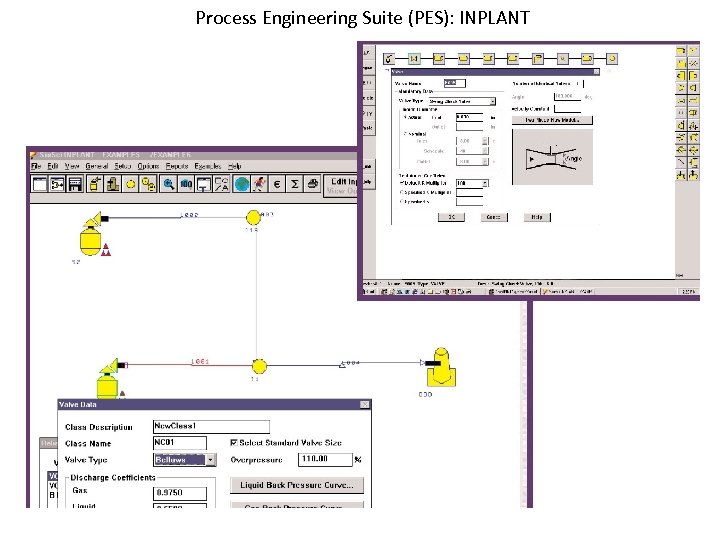Screen dimensions: 720x540
Task: Click the printer toolbar icon
Action: pyautogui.click(x=312, y=184)
